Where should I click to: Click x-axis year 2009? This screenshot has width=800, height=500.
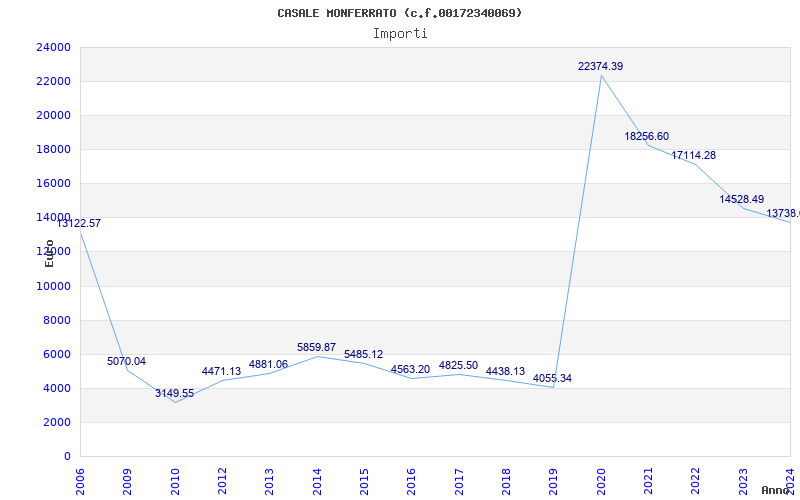pos(128,481)
